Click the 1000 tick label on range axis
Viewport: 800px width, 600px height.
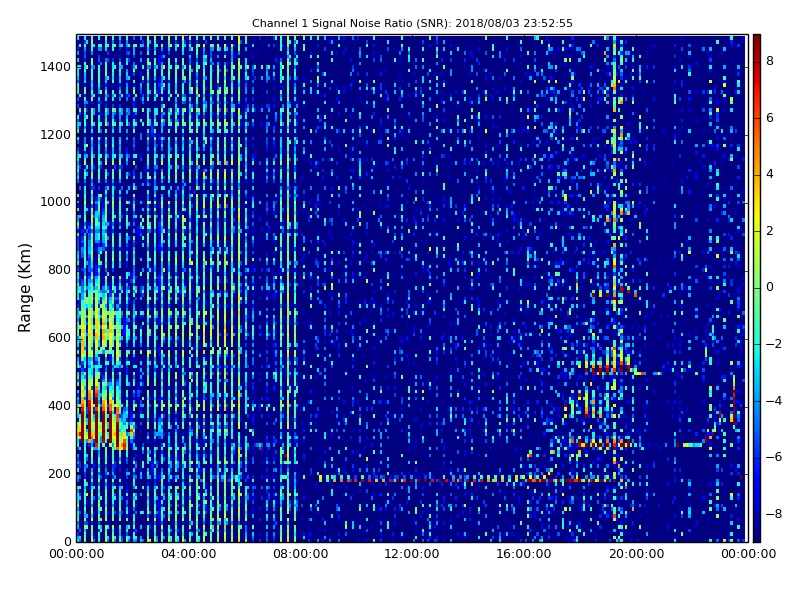pos(56,202)
